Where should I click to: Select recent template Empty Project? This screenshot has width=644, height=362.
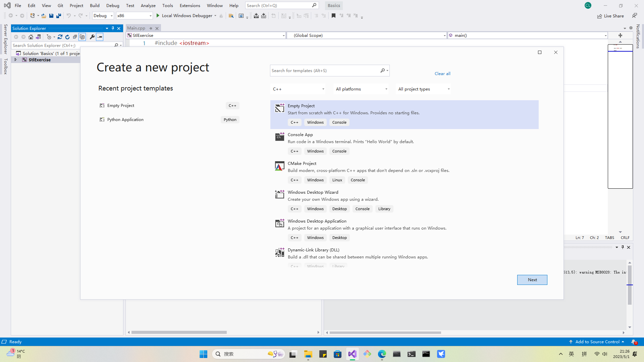pyautogui.click(x=169, y=106)
